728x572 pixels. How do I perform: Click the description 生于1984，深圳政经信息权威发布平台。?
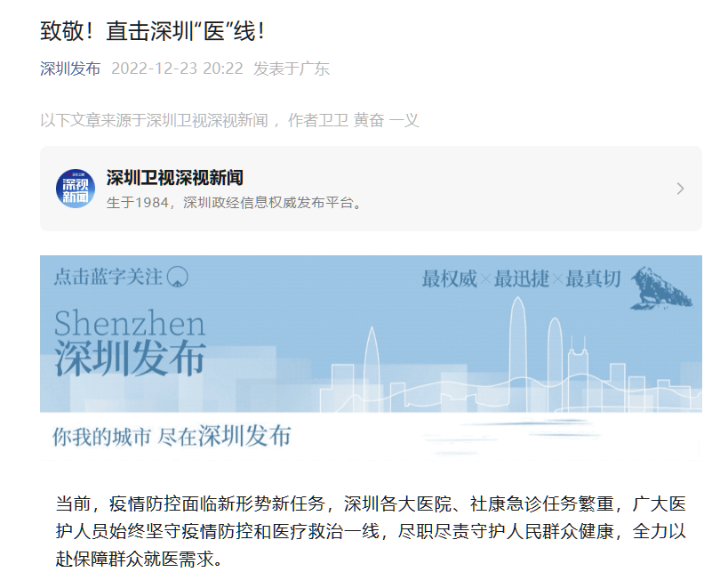point(234,203)
